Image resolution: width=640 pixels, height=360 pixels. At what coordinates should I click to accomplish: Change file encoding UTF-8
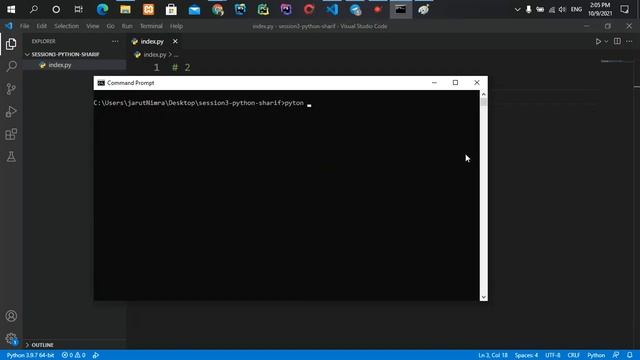(x=553, y=355)
